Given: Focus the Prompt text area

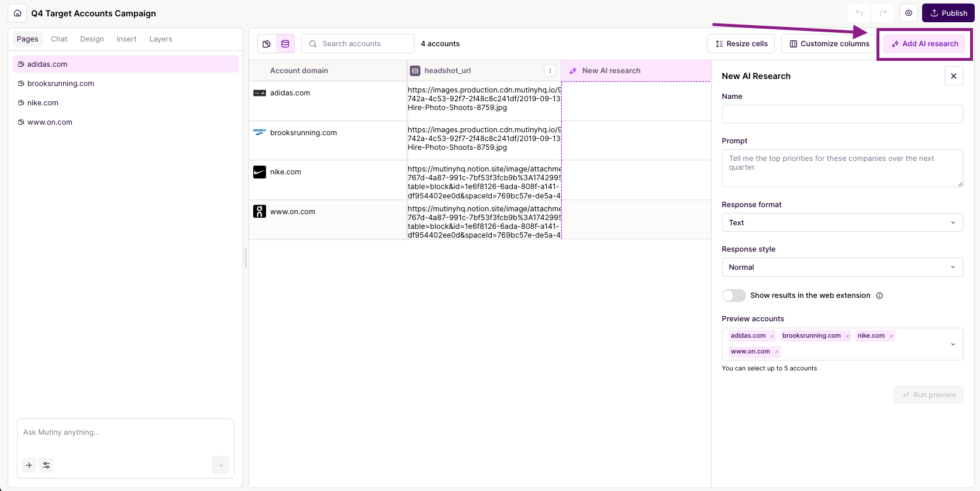Looking at the screenshot, I should pos(843,168).
